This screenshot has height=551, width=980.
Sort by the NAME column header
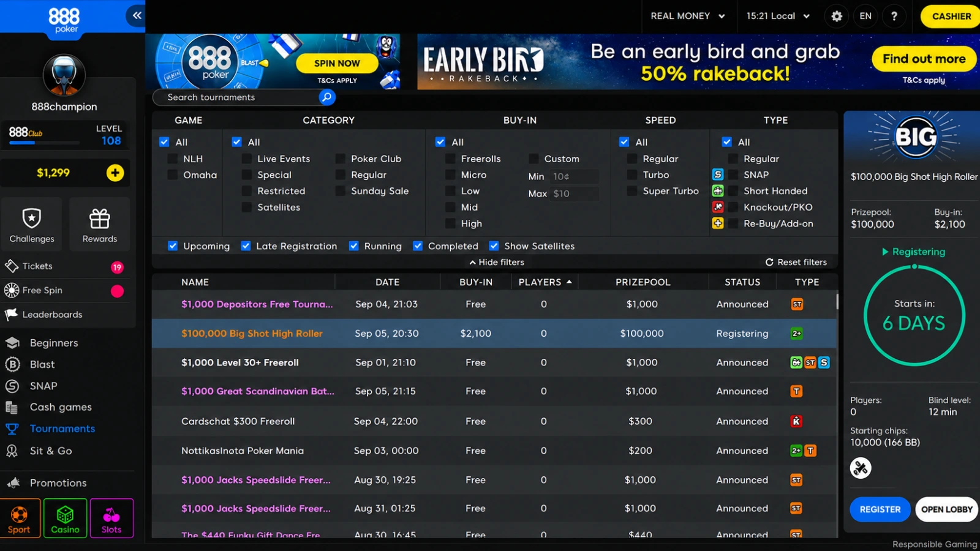click(x=195, y=282)
